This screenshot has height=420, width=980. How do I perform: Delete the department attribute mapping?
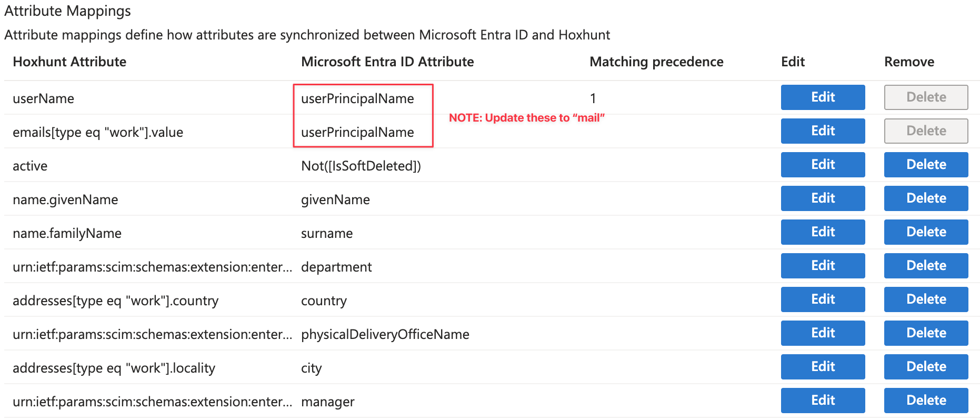[926, 266]
